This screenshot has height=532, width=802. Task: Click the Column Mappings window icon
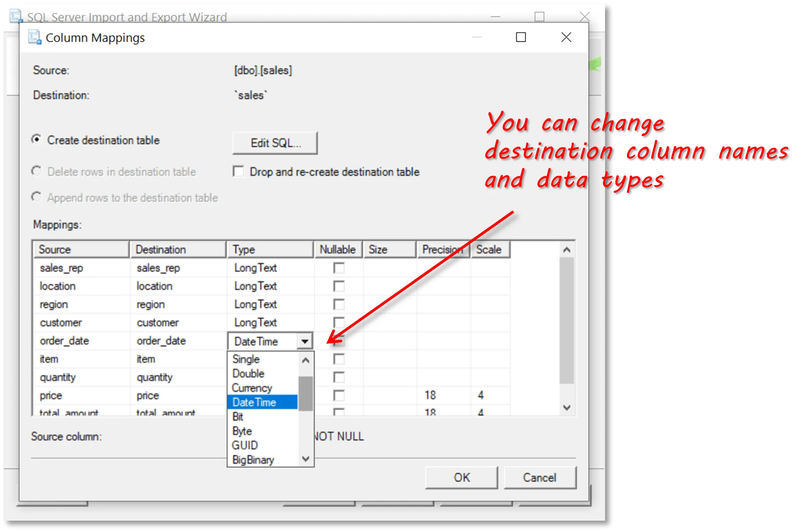click(x=35, y=37)
